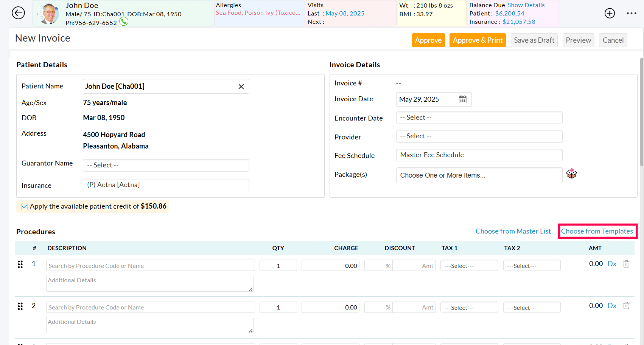Click the green call icon near patient phone number

[x=124, y=22]
